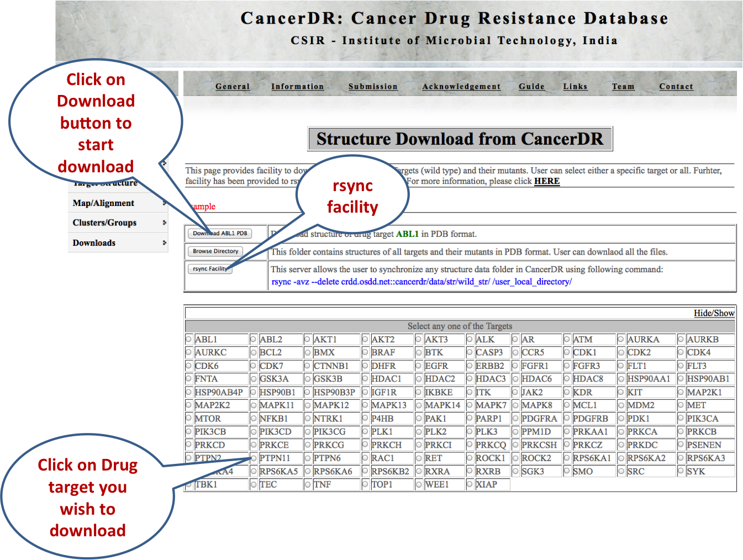
Task: Select the XIAP target radio button
Action: [x=470, y=484]
